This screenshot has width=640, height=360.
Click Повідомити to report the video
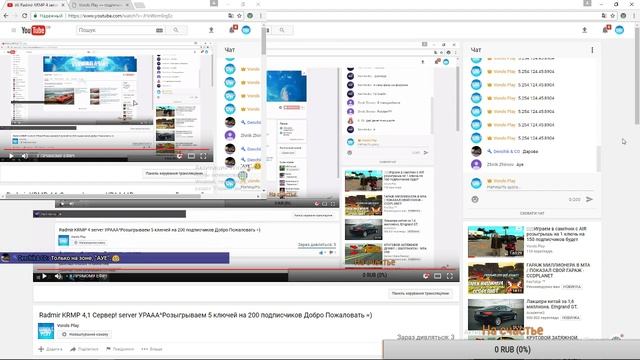120,349
